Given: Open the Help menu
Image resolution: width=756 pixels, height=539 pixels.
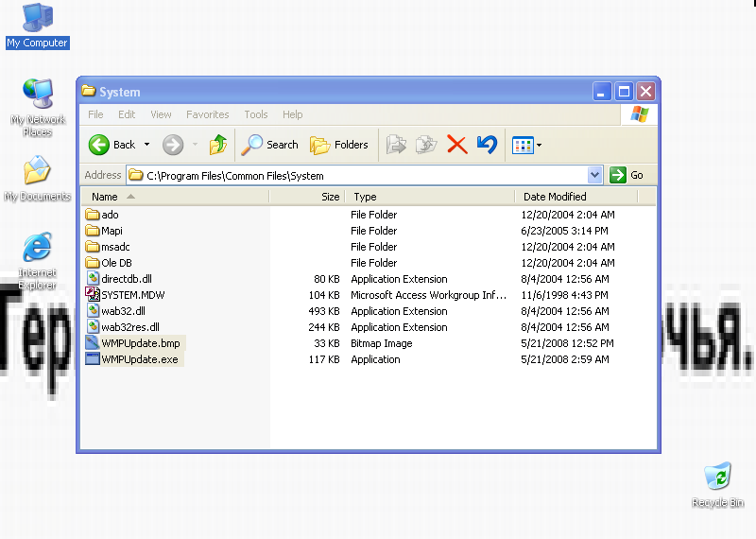Looking at the screenshot, I should pos(293,114).
